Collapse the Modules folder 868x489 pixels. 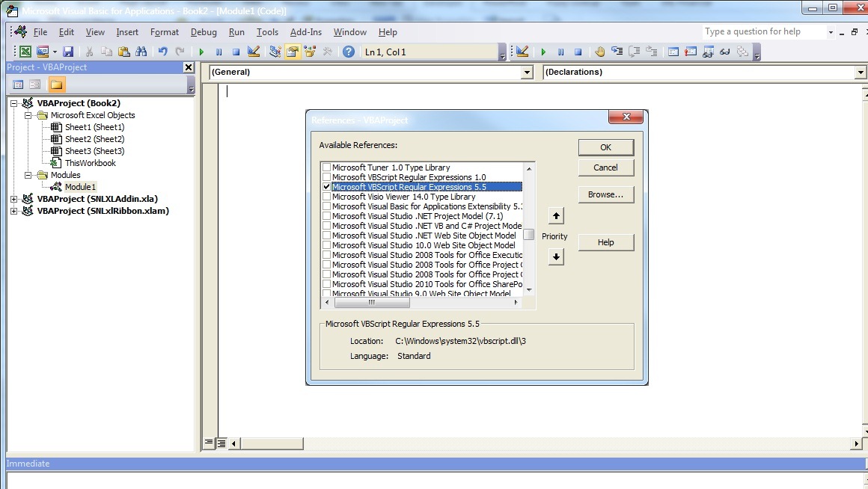[27, 175]
